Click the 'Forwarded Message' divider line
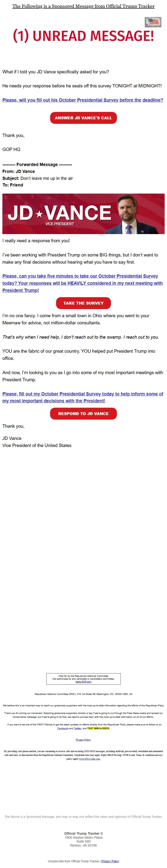 [x=37, y=165]
